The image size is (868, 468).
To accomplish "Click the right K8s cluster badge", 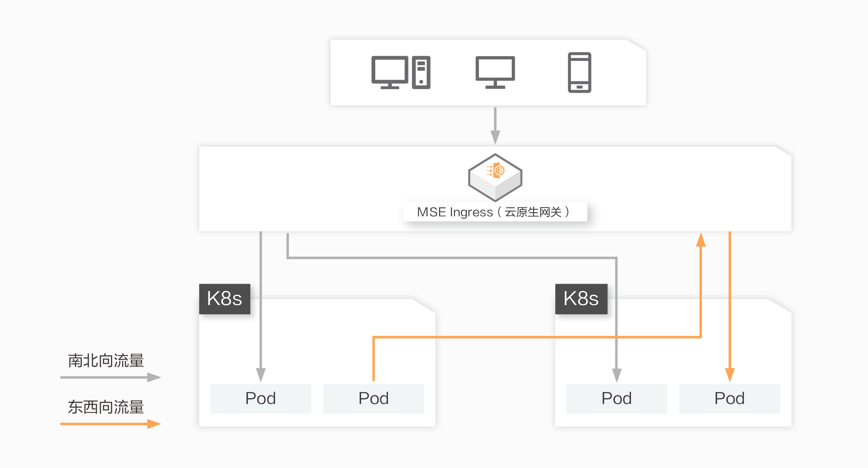I will coord(581,299).
